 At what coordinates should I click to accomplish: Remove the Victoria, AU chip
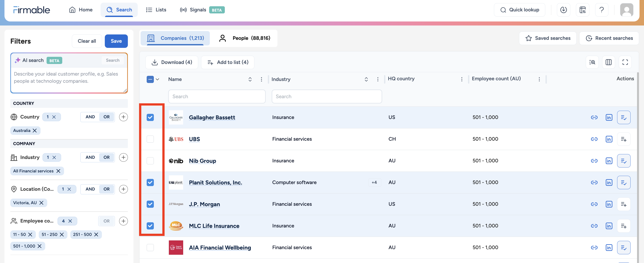pyautogui.click(x=41, y=203)
